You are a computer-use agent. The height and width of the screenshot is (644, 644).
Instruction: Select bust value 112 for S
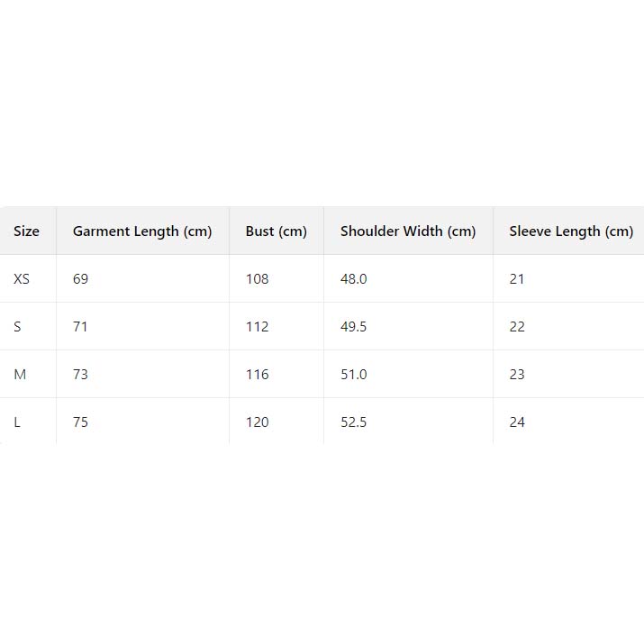257,327
